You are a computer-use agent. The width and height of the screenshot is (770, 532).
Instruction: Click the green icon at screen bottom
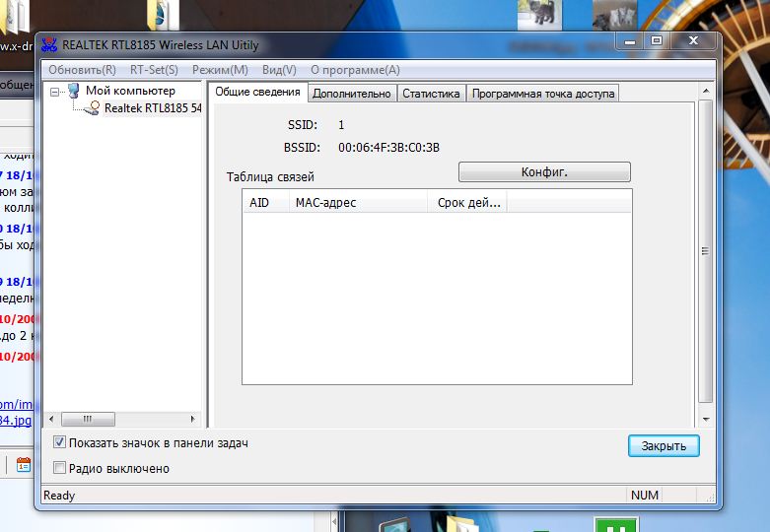(615, 525)
